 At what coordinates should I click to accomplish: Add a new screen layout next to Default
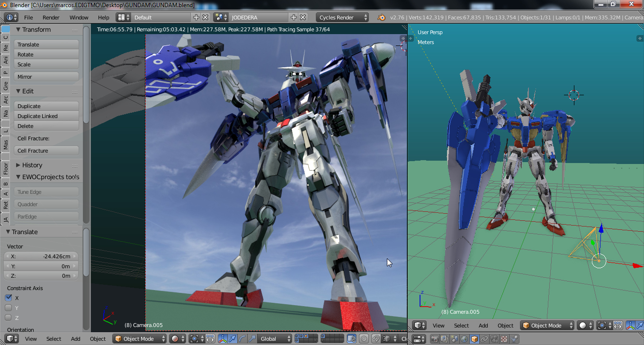pyautogui.click(x=197, y=18)
